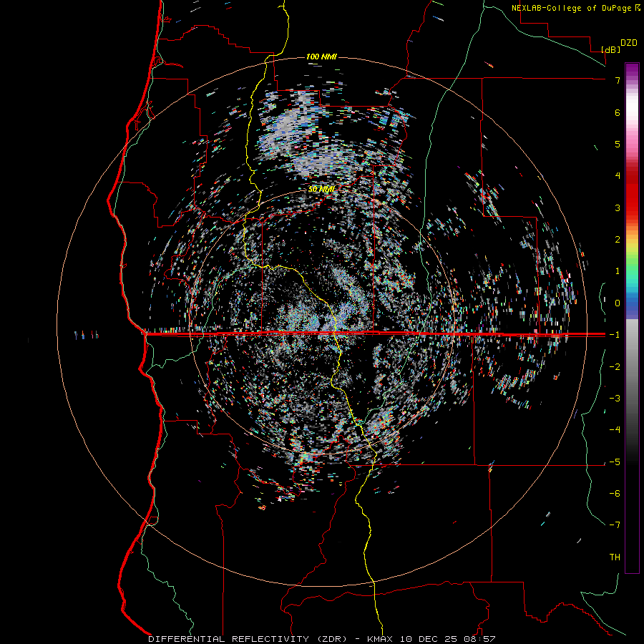
Task: Select the -1 scale label
Action: [x=615, y=335]
